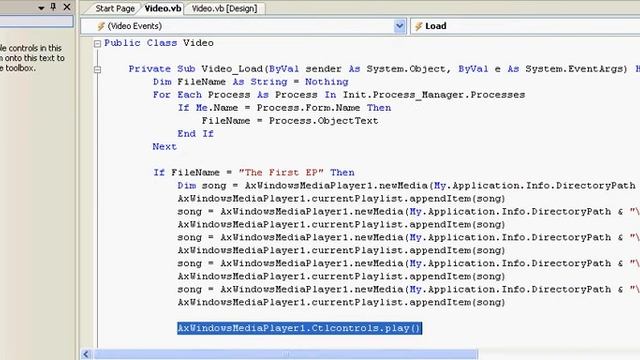This screenshot has height=360, width=640.
Task: Click the 'Dim FileName As String = Nothing' line
Action: 251,82
